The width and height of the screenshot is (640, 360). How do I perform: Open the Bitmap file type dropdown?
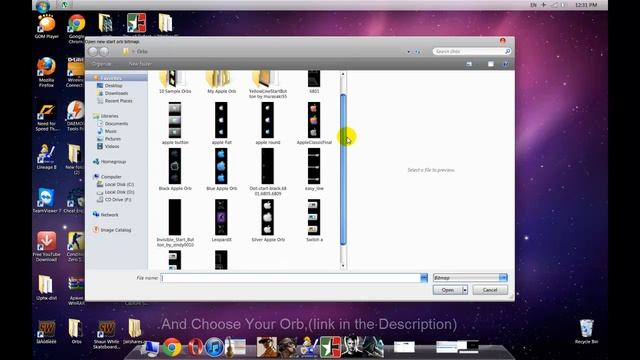[x=470, y=278]
